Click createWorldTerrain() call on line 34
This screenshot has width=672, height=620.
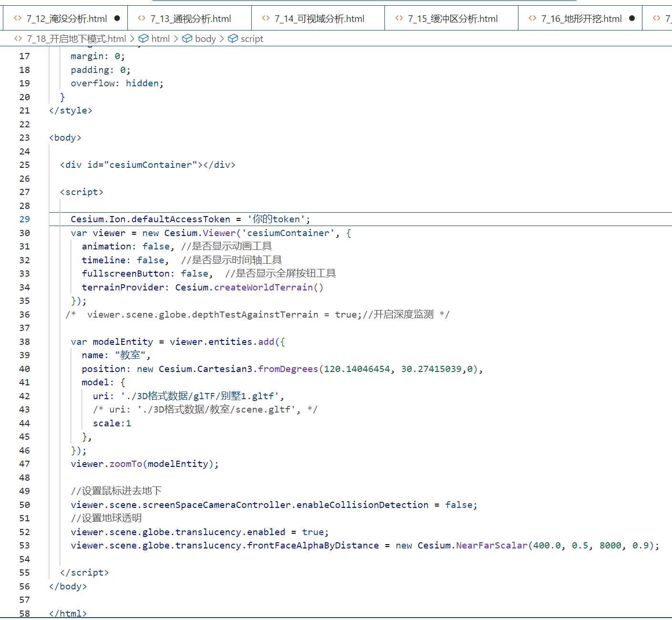click(269, 288)
